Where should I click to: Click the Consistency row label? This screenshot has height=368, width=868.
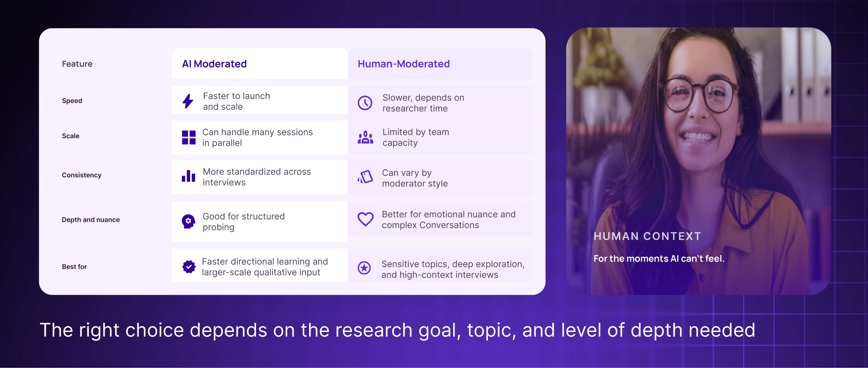click(82, 175)
